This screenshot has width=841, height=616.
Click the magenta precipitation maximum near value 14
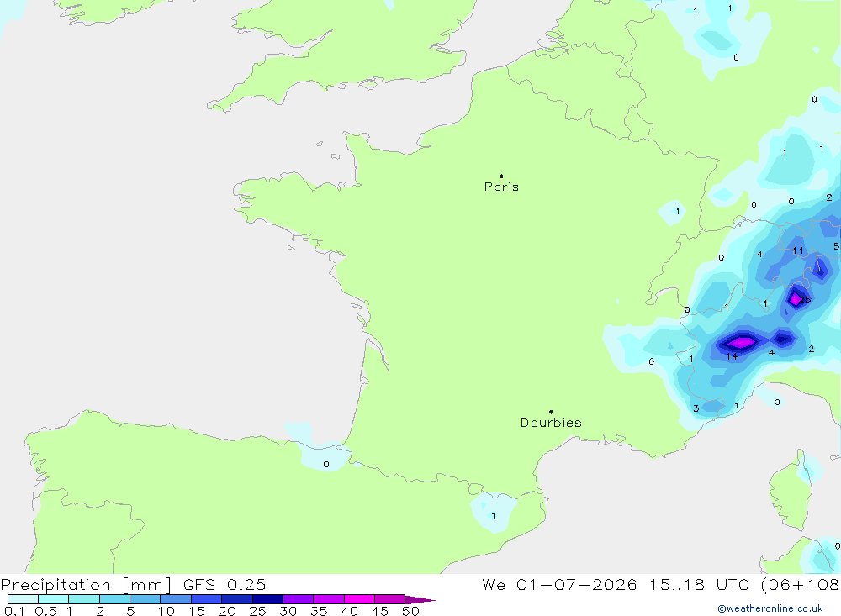(741, 342)
